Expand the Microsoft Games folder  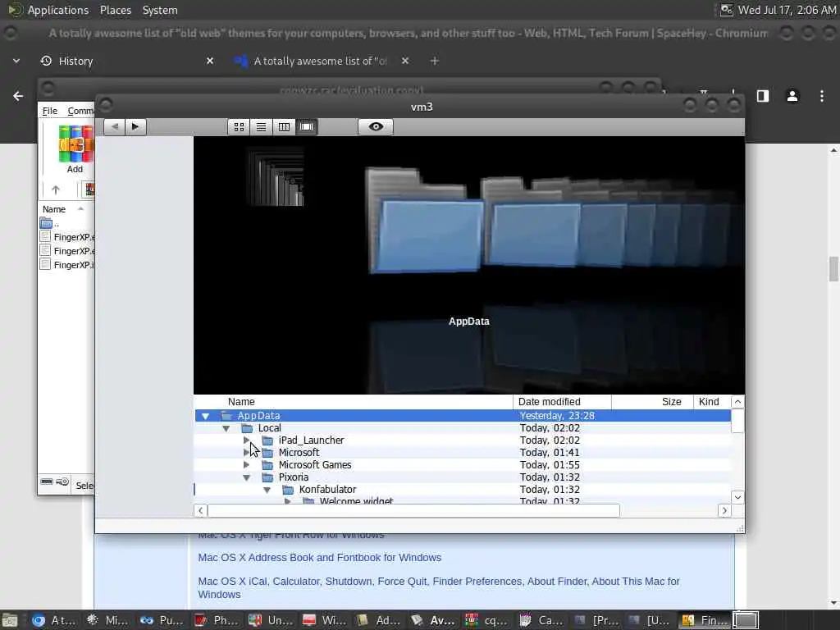click(246, 465)
